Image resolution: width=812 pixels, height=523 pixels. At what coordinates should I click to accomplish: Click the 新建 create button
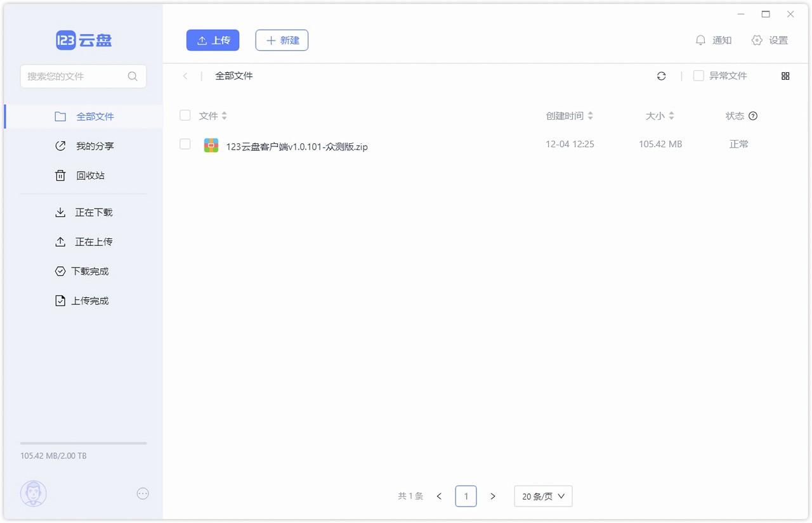point(282,41)
